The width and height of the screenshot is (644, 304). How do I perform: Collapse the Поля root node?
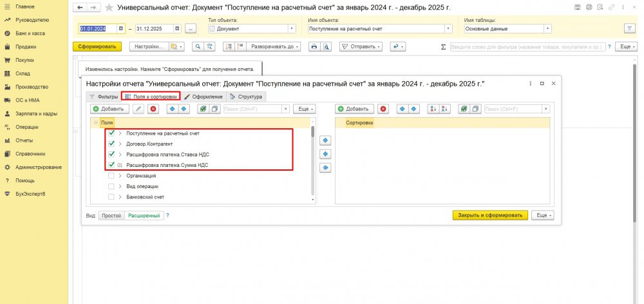click(x=96, y=122)
